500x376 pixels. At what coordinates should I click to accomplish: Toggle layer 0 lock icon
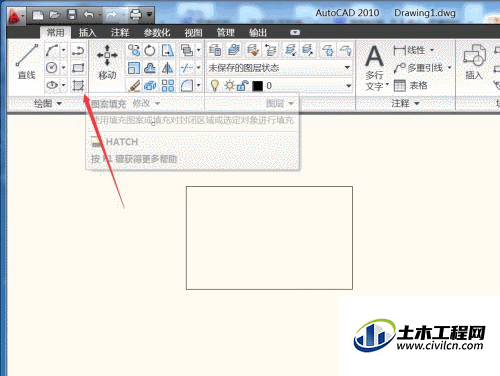tap(242, 86)
